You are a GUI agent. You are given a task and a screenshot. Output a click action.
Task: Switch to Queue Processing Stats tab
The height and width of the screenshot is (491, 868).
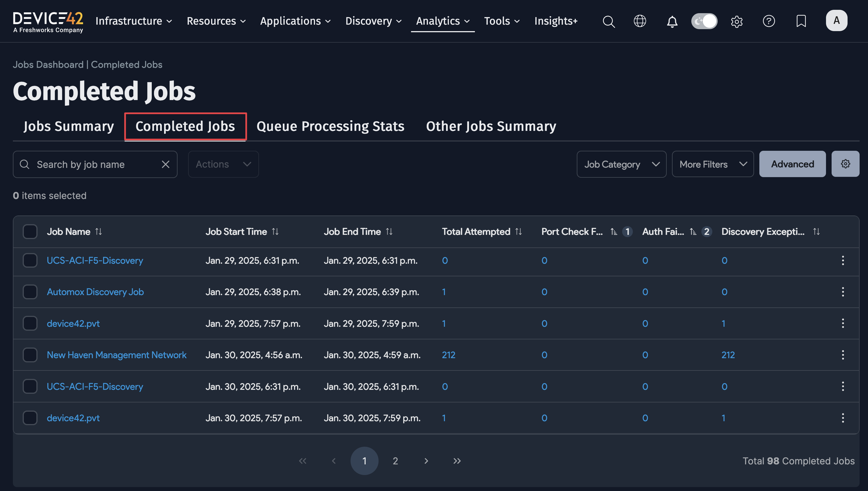330,126
